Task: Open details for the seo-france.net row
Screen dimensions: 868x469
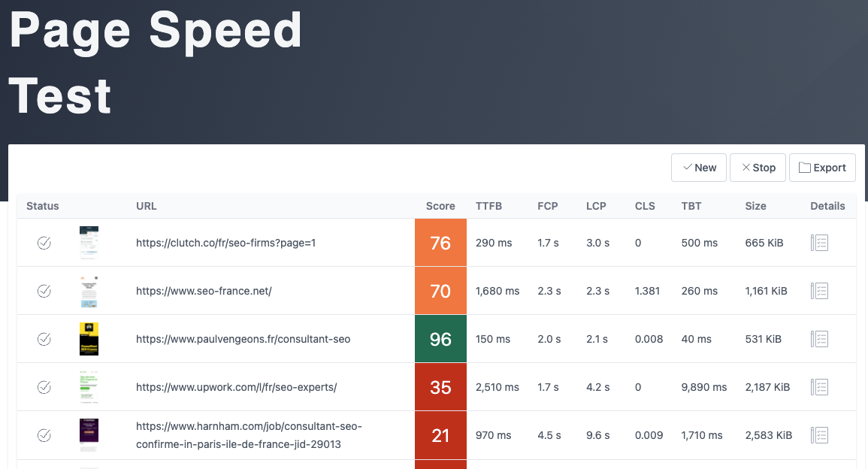Action: pos(819,291)
